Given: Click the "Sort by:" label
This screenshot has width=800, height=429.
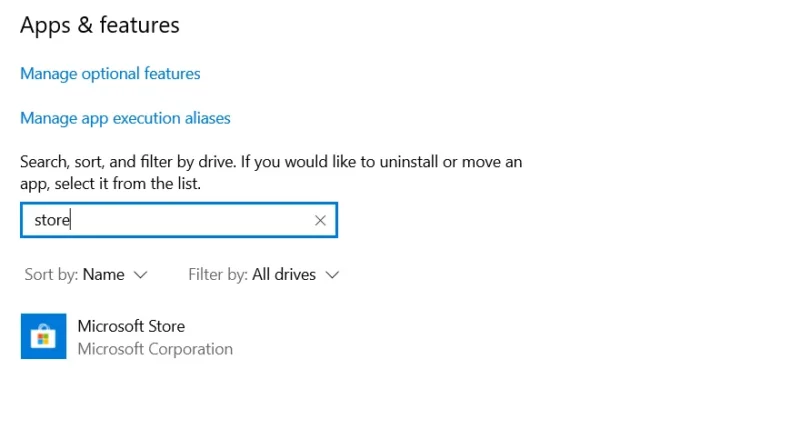Looking at the screenshot, I should [x=52, y=274].
